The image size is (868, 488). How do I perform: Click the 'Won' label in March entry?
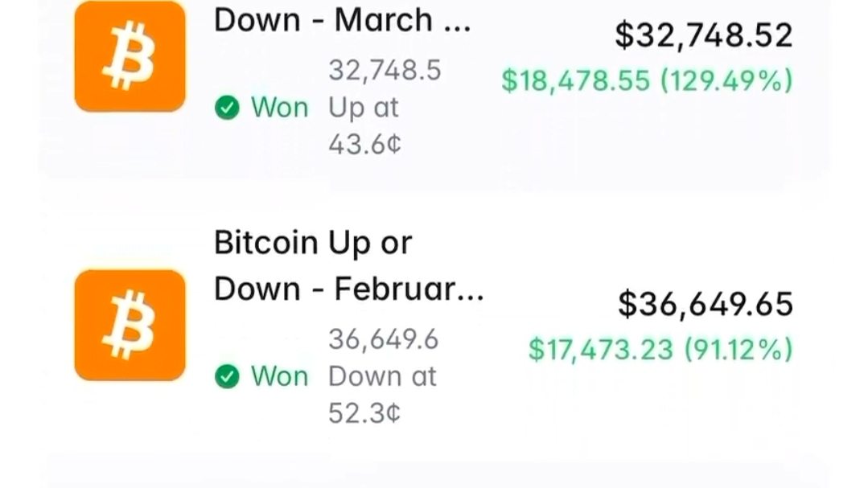[280, 108]
